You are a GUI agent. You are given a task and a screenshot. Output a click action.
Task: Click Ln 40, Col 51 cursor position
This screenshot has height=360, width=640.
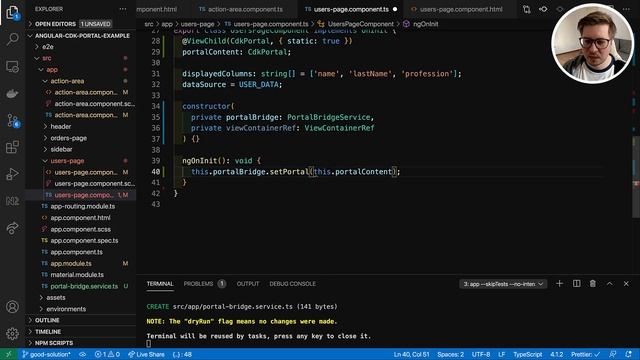tap(411, 354)
